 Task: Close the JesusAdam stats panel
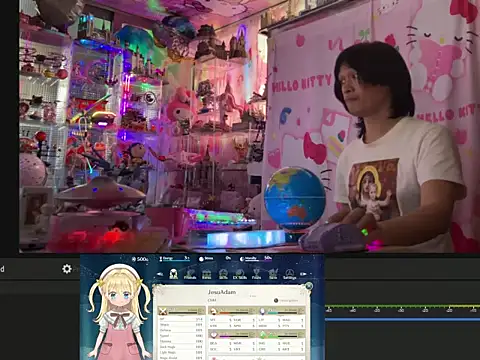[309, 286]
